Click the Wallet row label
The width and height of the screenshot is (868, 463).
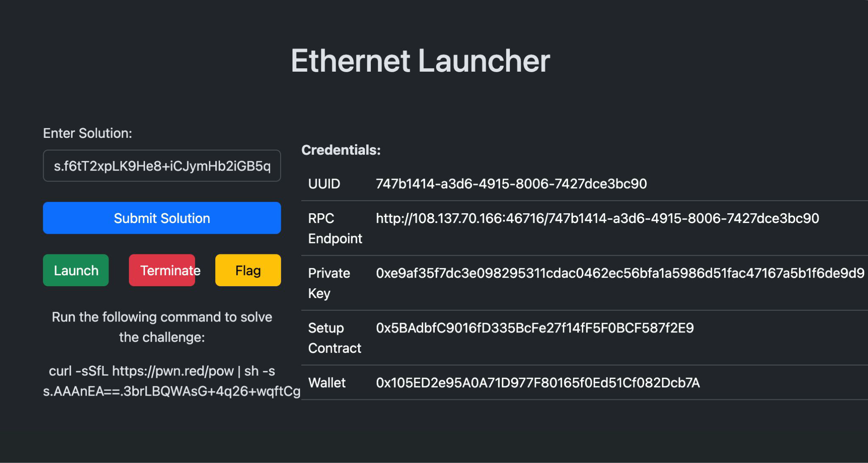327,383
